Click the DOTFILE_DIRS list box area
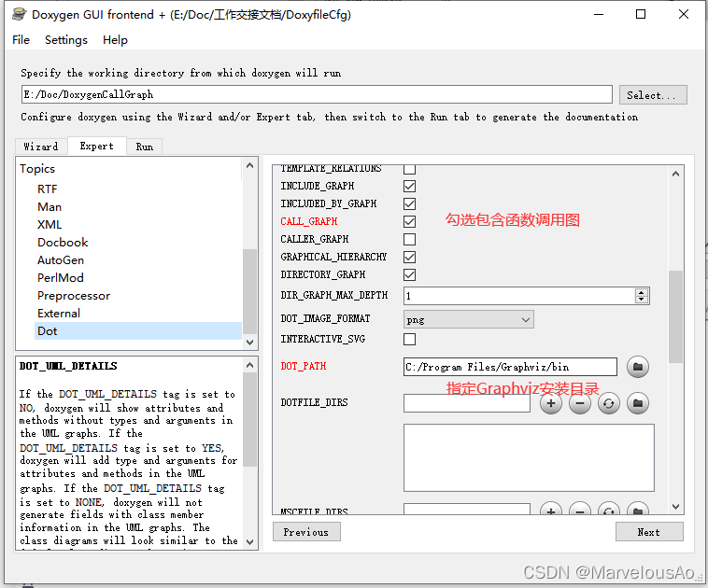 point(529,457)
